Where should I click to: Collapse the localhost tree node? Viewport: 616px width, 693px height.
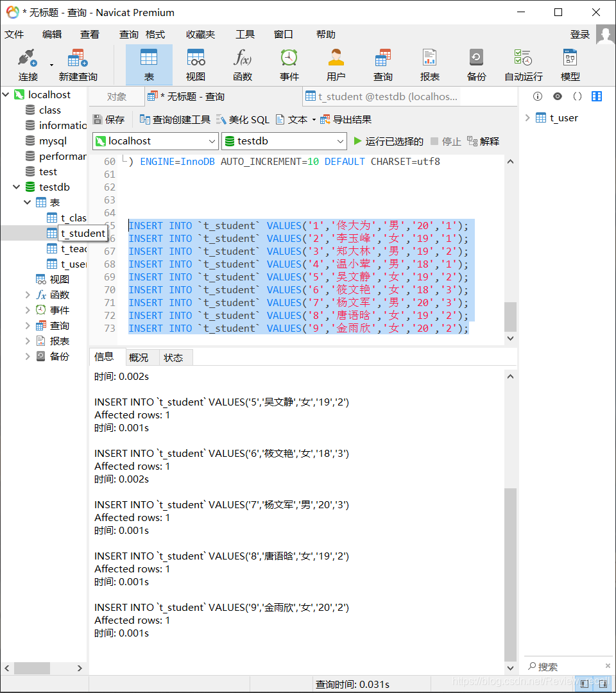click(x=6, y=94)
